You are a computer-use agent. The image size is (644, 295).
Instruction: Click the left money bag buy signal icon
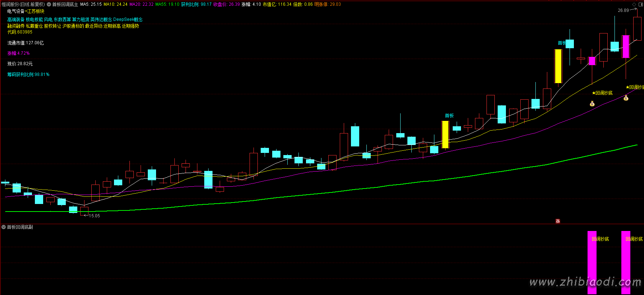click(x=592, y=104)
